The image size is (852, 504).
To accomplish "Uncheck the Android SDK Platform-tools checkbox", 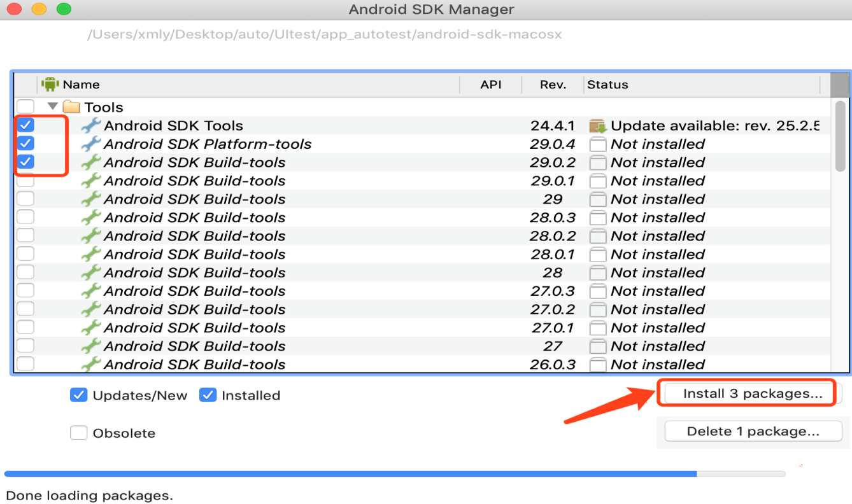I will pos(25,144).
